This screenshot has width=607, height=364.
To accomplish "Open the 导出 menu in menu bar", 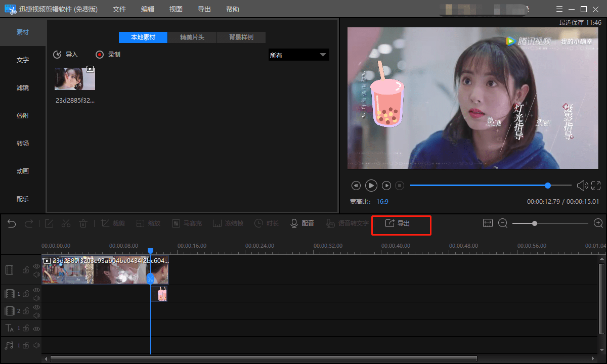I will (204, 9).
